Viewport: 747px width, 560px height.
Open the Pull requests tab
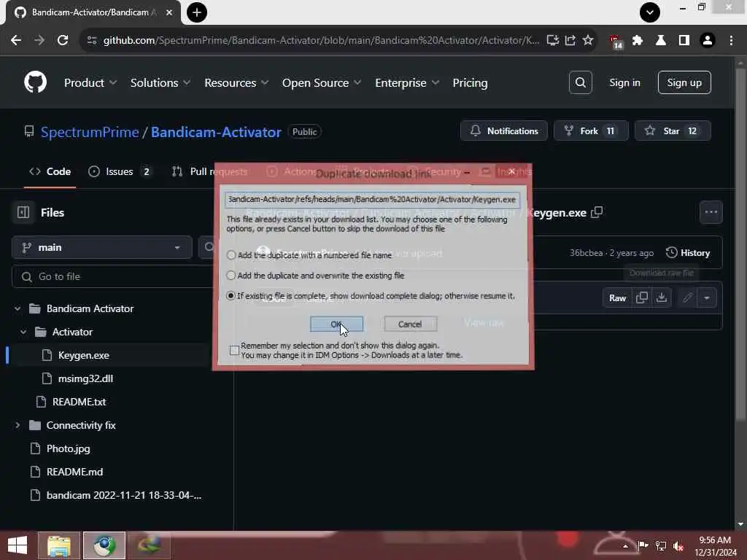210,171
